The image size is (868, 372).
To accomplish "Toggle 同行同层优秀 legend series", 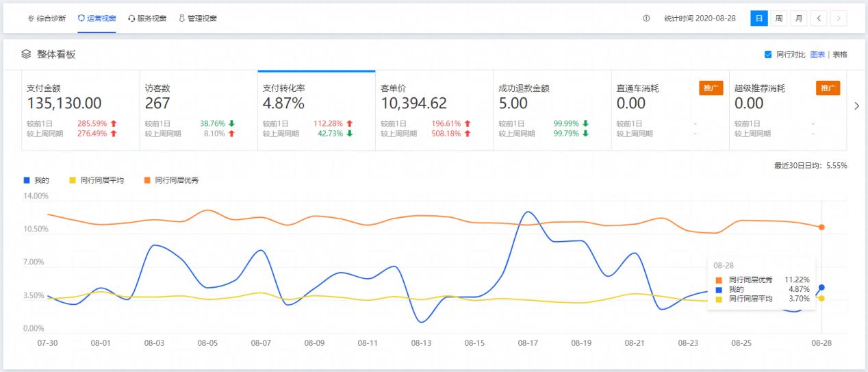I will click(147, 180).
